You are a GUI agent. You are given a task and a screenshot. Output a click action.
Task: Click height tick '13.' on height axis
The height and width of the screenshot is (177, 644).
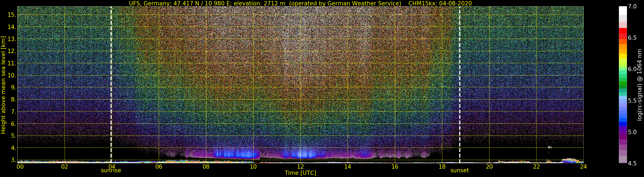tap(12, 39)
